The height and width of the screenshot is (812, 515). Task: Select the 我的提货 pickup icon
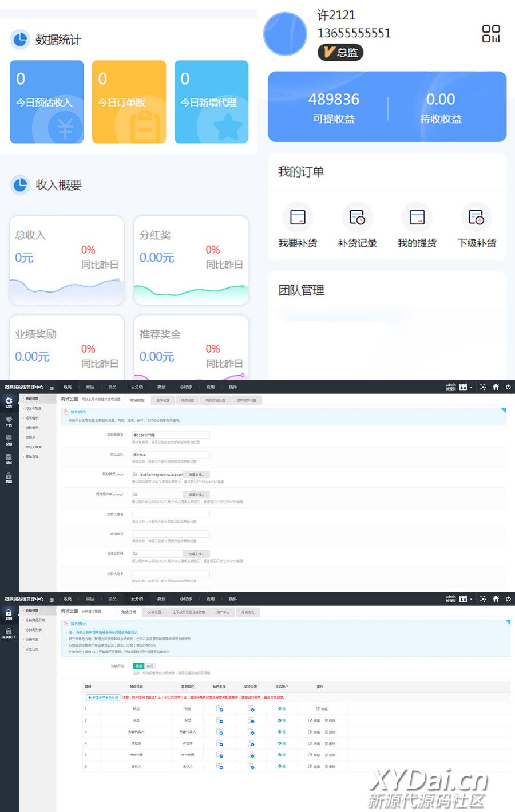[417, 218]
